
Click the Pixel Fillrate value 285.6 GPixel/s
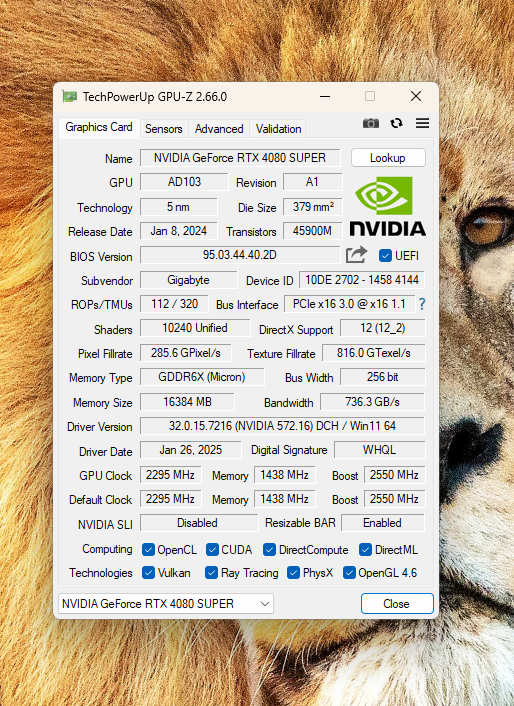[186, 353]
